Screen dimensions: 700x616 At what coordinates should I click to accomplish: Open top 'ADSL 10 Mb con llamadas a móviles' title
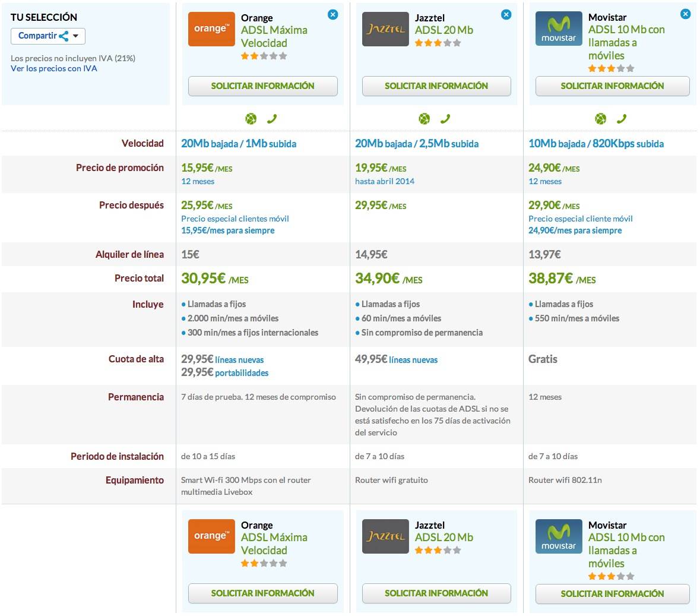[x=626, y=43]
